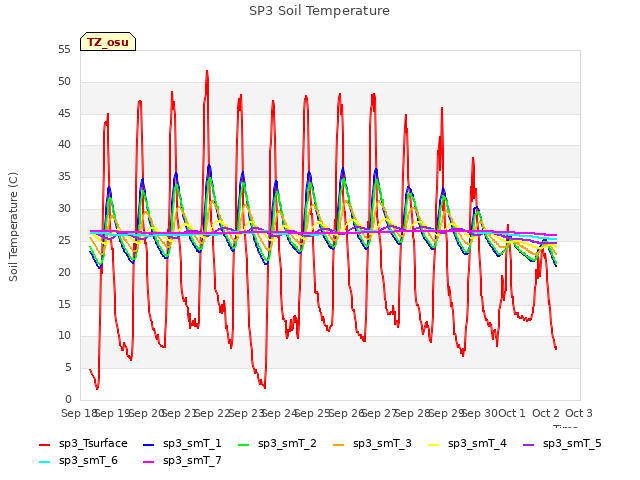This screenshot has width=640, height=480.
Task: Click the sp3_smT_6 legend label
Action: tap(88, 460)
